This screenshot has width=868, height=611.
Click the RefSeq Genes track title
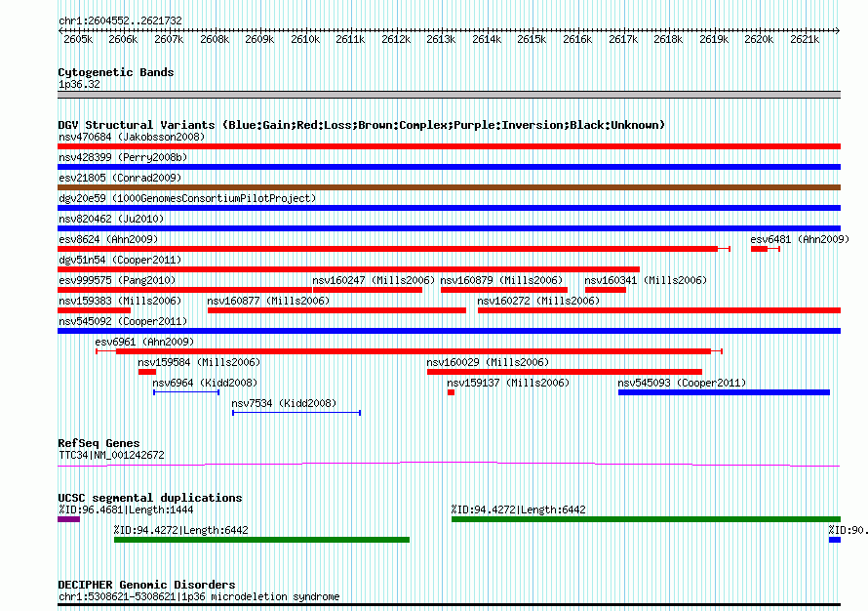click(x=99, y=443)
